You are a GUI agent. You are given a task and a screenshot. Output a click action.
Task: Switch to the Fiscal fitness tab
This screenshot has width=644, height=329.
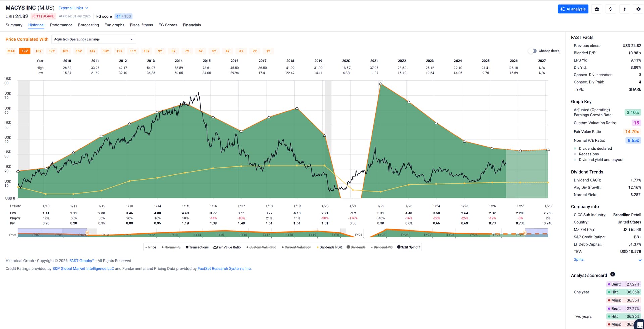tap(142, 25)
